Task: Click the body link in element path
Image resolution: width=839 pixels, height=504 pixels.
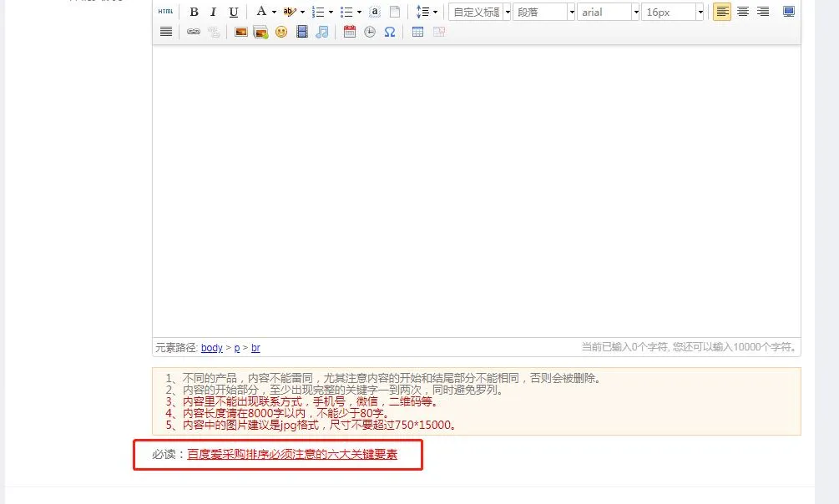Action: pyautogui.click(x=211, y=348)
